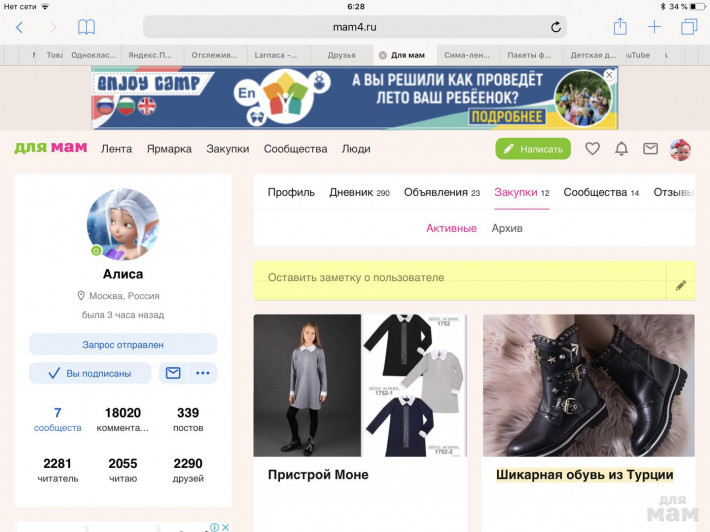Open user avatar menu in header
710x532 pixels.
click(680, 149)
